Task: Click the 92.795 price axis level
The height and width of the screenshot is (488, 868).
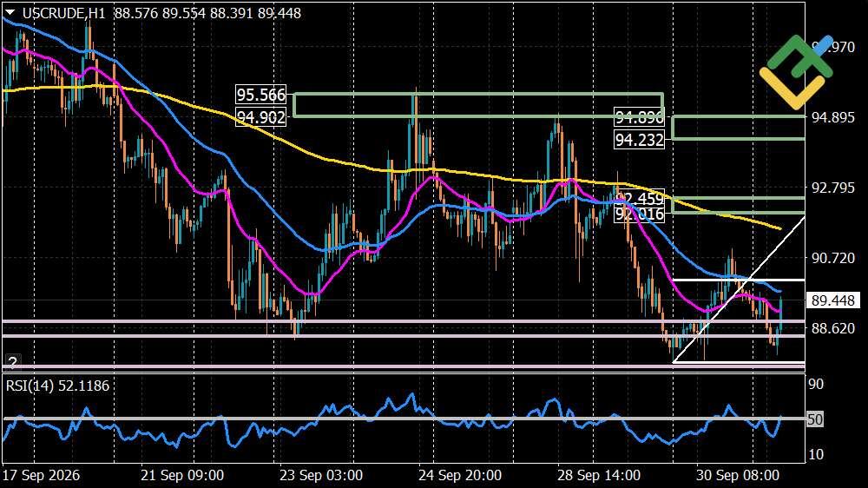Action: point(832,188)
